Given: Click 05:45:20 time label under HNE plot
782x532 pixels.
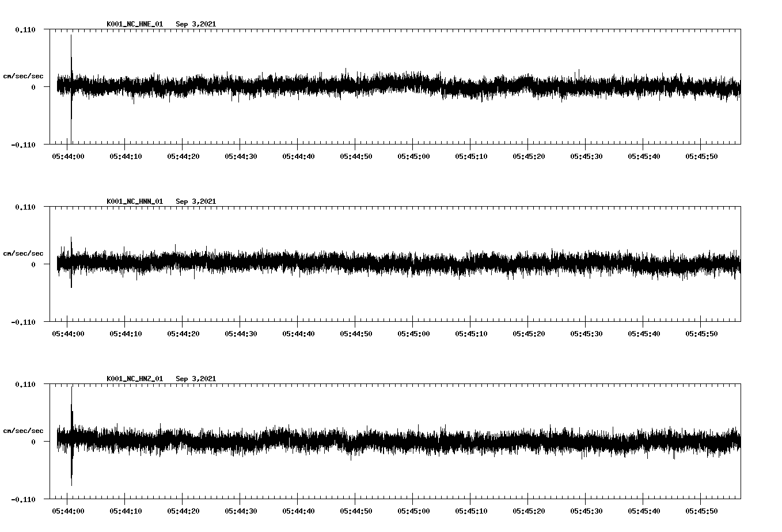Looking at the screenshot, I should (529, 156).
